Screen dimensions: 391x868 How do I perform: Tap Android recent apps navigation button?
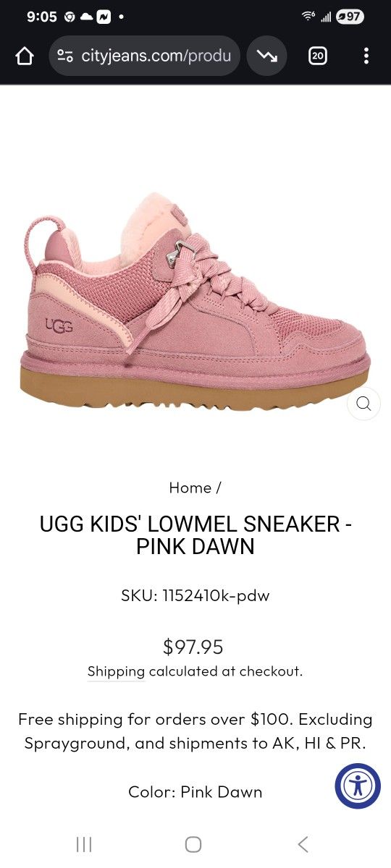coord(84,844)
